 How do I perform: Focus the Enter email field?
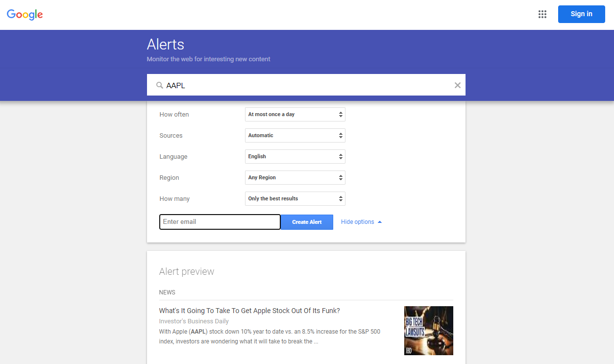pos(220,222)
